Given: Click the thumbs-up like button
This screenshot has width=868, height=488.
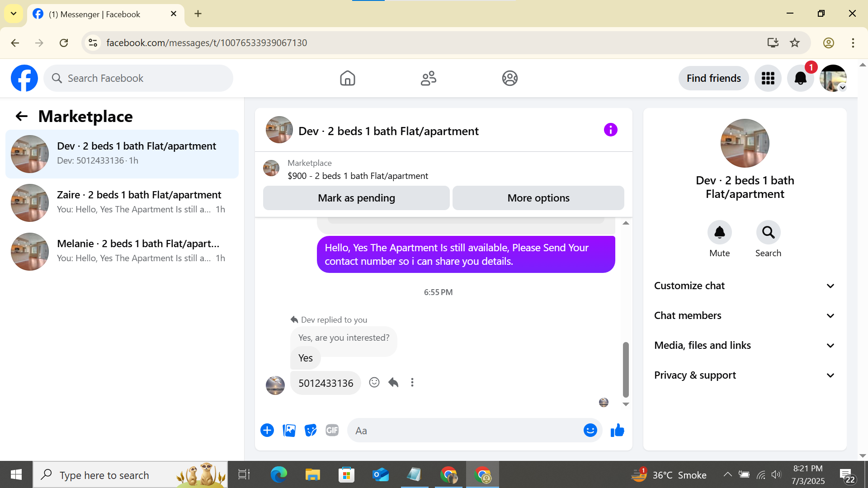Looking at the screenshot, I should pyautogui.click(x=617, y=431).
